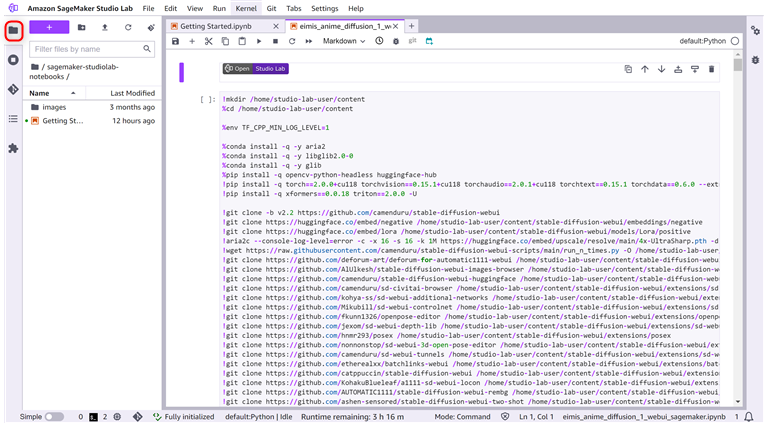The width and height of the screenshot is (768, 423).
Task: Click the purple new launcher plus button
Action: click(x=49, y=27)
